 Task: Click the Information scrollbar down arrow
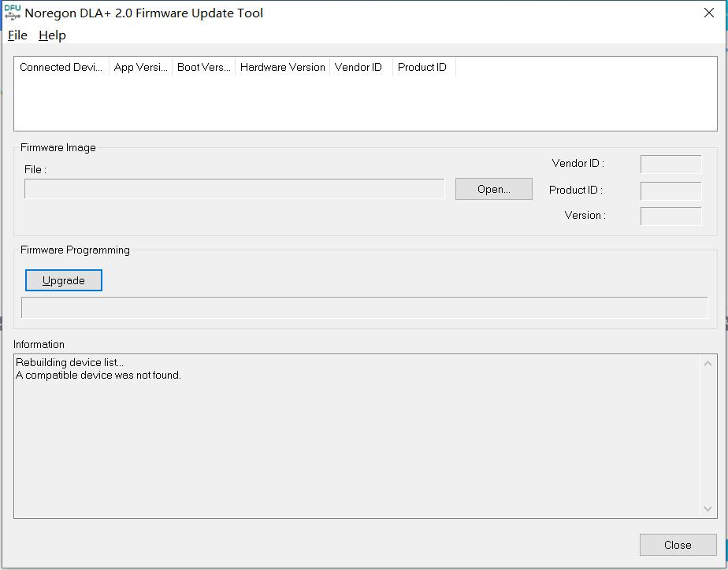[x=708, y=509]
